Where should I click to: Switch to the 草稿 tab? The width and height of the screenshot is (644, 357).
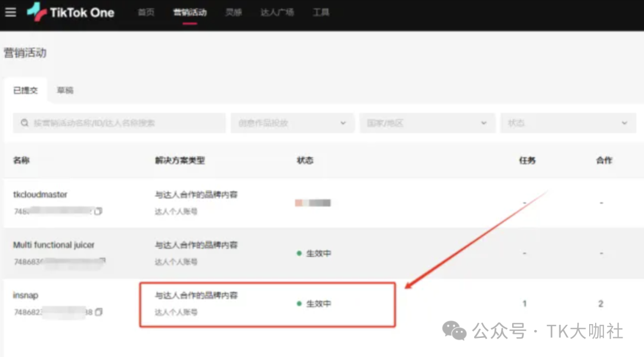coord(65,90)
